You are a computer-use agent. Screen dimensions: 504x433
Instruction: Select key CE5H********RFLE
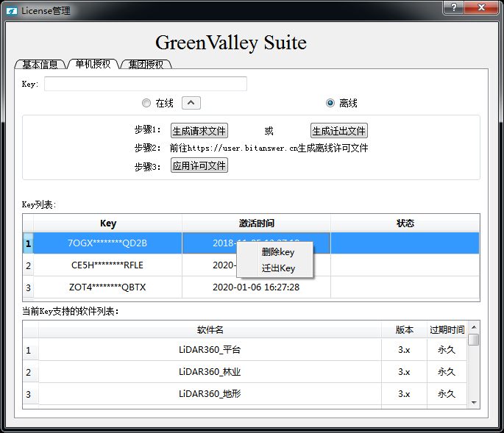pyautogui.click(x=107, y=265)
